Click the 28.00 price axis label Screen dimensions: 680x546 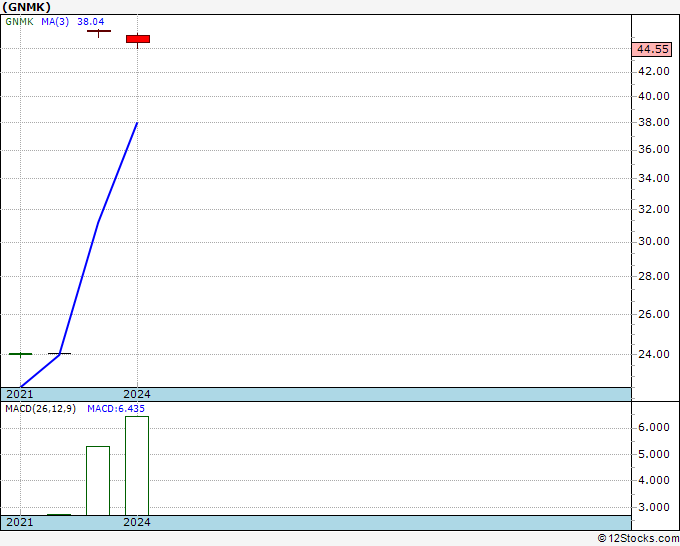[654, 276]
